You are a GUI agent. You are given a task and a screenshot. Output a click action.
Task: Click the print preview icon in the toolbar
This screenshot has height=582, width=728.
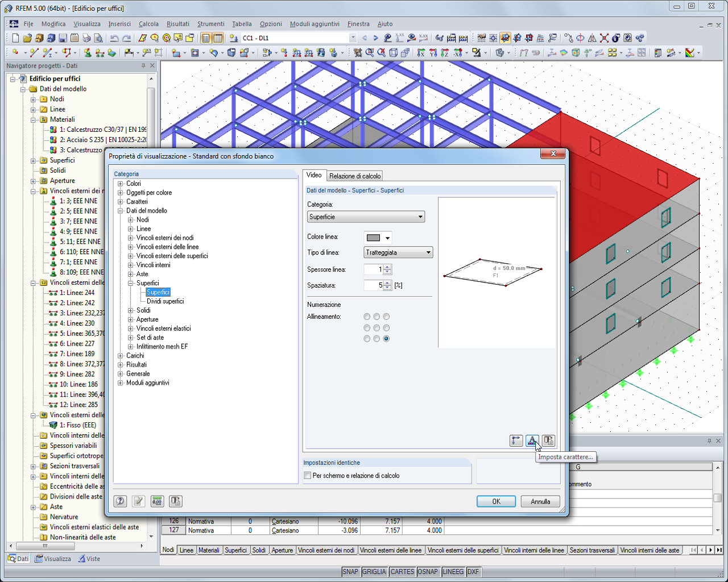tap(99, 38)
